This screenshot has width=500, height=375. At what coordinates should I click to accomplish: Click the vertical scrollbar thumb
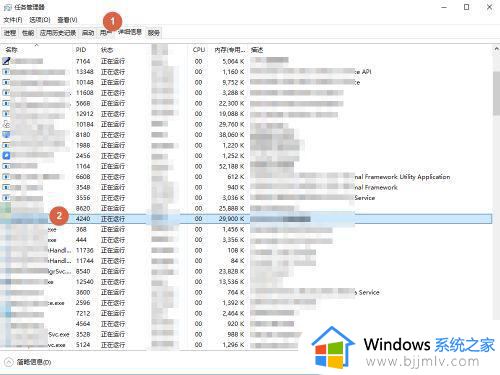tap(496, 93)
